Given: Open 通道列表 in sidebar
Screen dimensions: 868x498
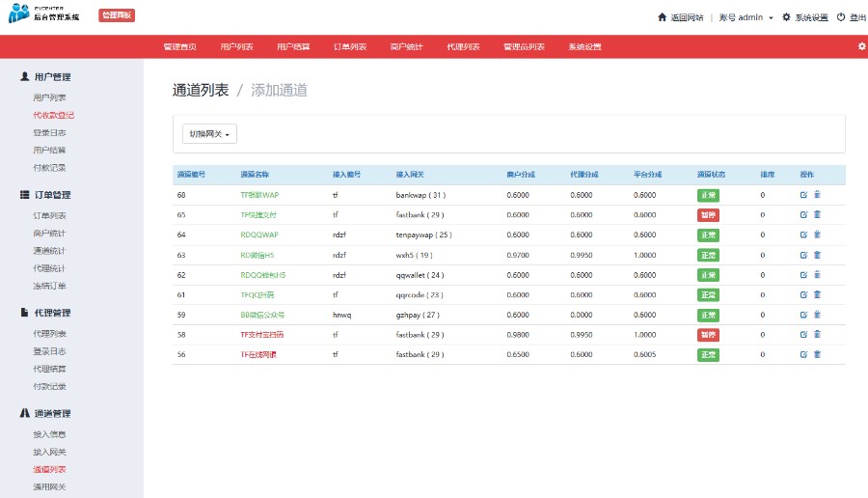Looking at the screenshot, I should [x=49, y=470].
